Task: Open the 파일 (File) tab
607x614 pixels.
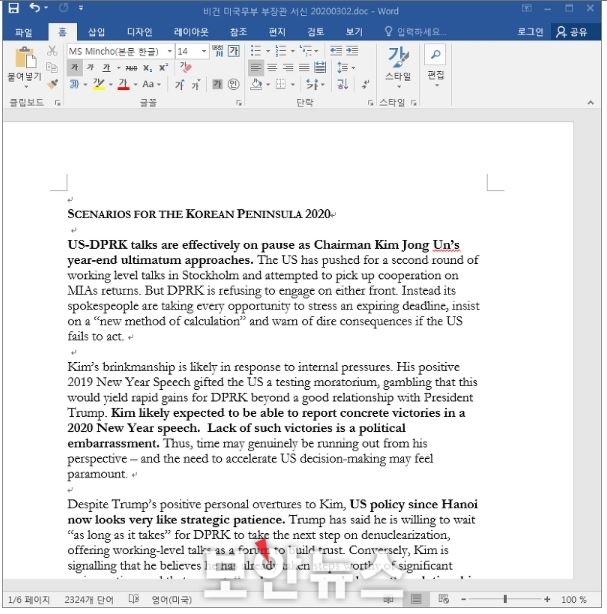Action: coord(23,32)
